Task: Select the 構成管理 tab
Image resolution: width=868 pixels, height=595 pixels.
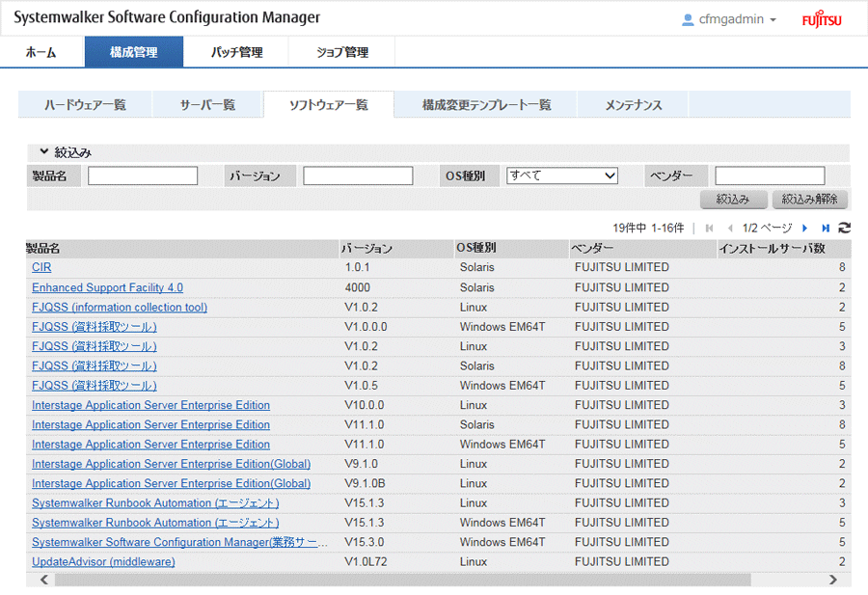Action: 134,52
